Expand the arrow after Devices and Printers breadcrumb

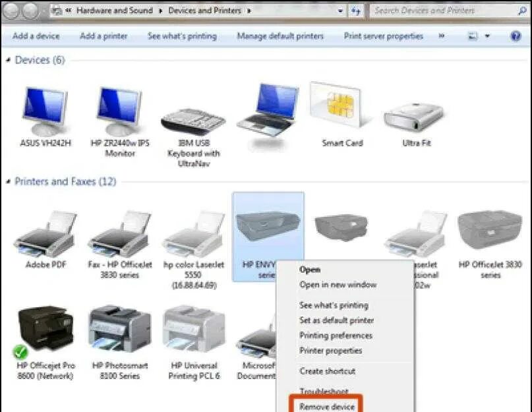(x=249, y=11)
